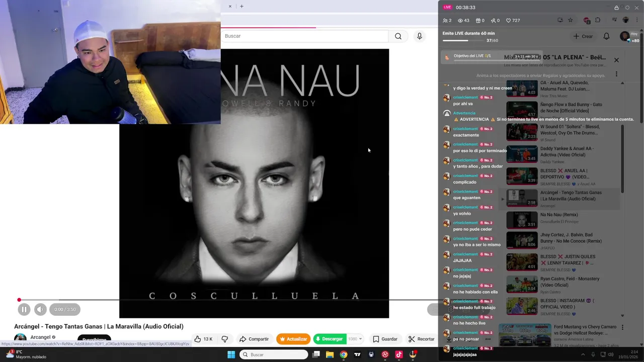
Task: Click the playlist scrollbar down arrow
Action: click(x=622, y=316)
